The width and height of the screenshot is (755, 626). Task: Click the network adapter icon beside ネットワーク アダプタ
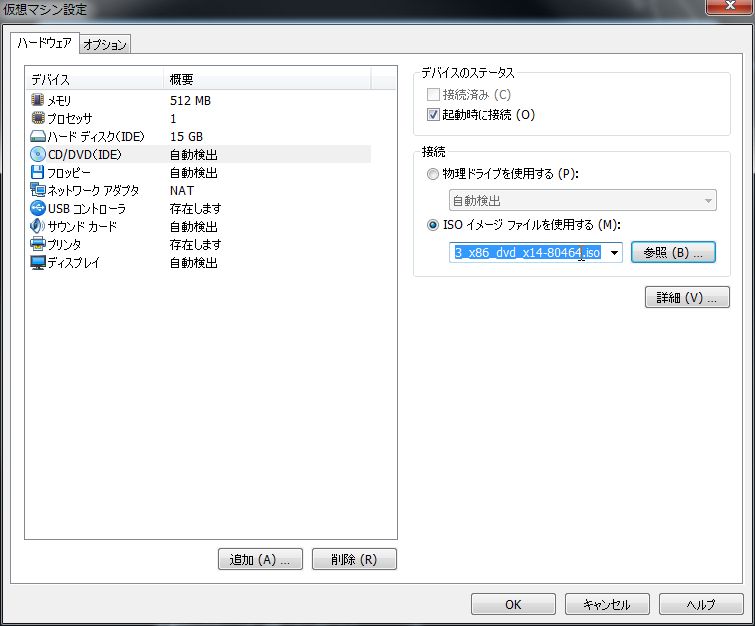coord(38,190)
